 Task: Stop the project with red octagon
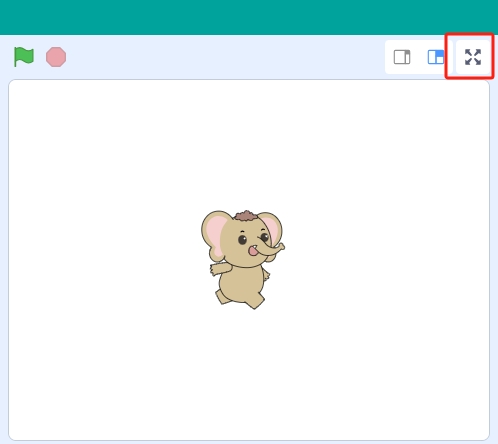coord(56,57)
